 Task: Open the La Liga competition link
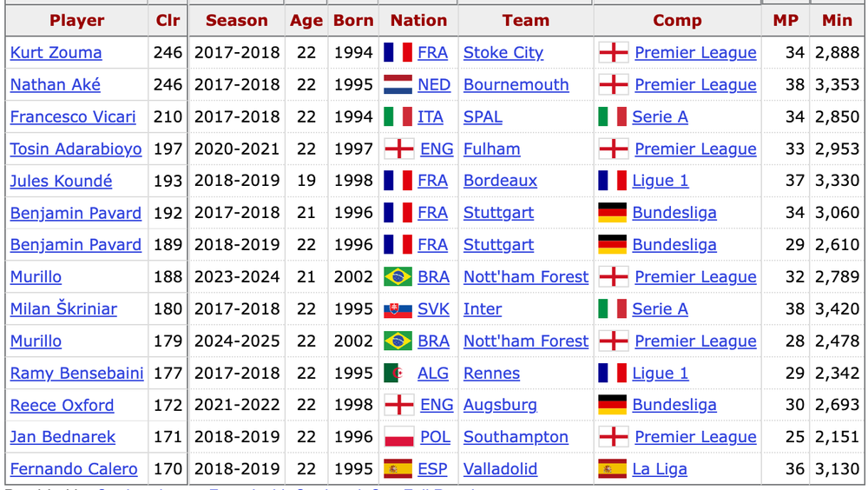[660, 470]
